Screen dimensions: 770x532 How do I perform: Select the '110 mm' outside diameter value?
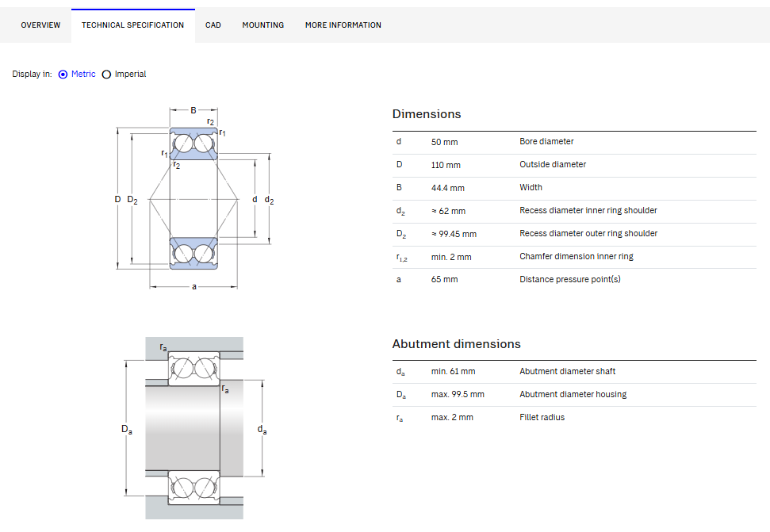446,165
